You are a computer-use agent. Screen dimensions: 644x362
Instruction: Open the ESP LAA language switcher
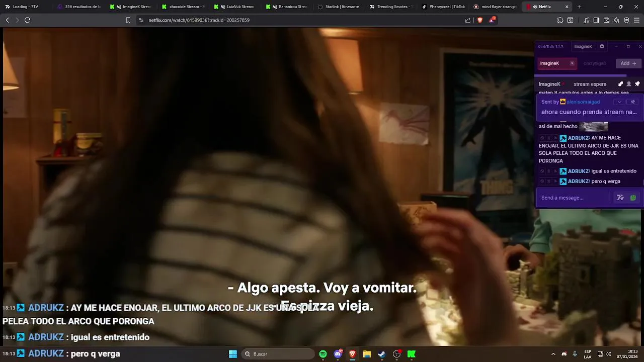pyautogui.click(x=588, y=354)
